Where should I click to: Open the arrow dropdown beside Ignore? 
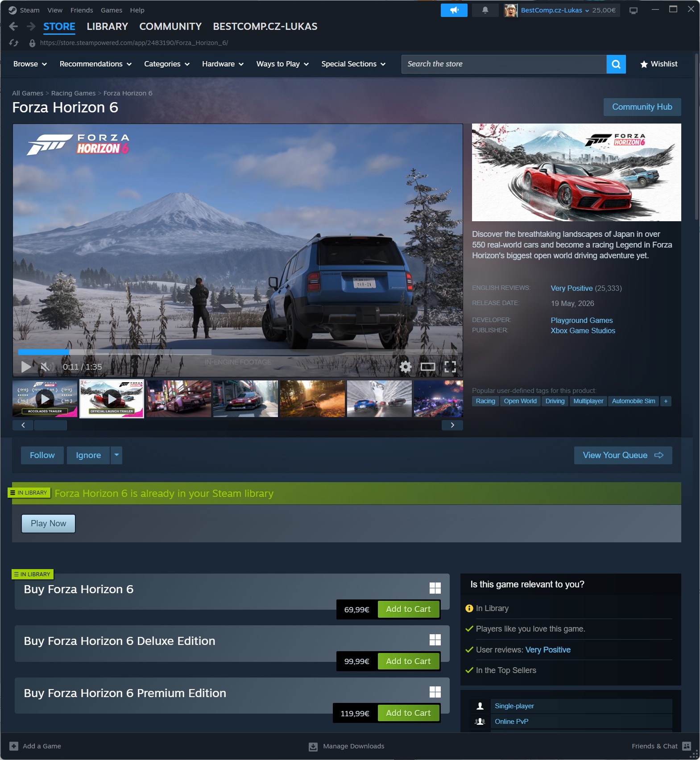pyautogui.click(x=116, y=455)
